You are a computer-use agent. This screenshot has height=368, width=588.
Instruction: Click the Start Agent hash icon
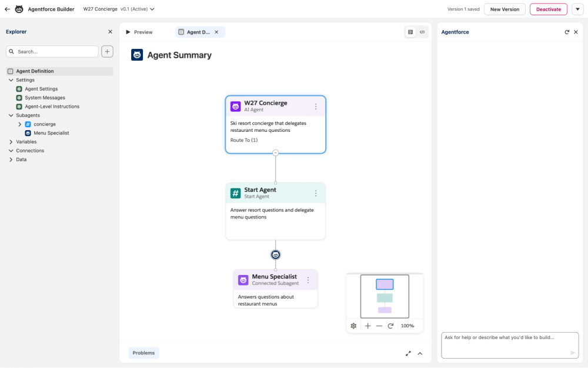236,193
